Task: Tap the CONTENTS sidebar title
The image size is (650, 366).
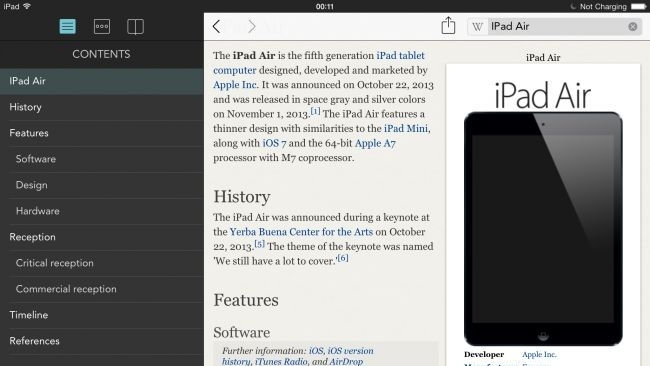Action: pos(101,54)
